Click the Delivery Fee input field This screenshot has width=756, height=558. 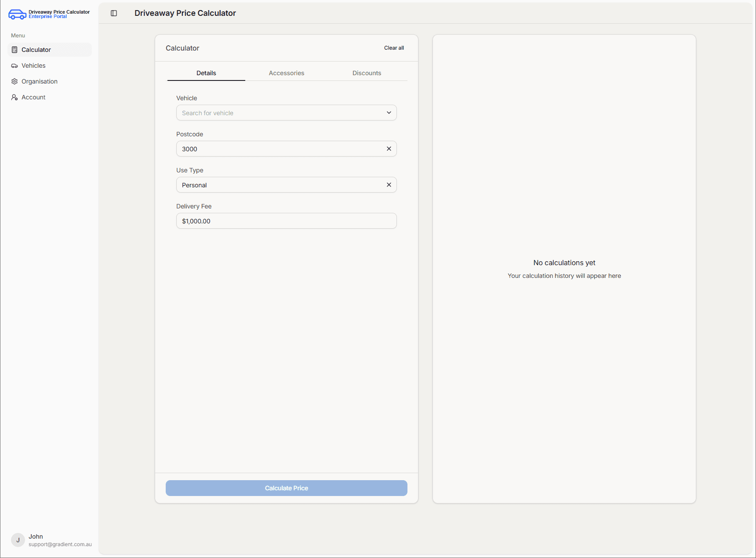(286, 221)
